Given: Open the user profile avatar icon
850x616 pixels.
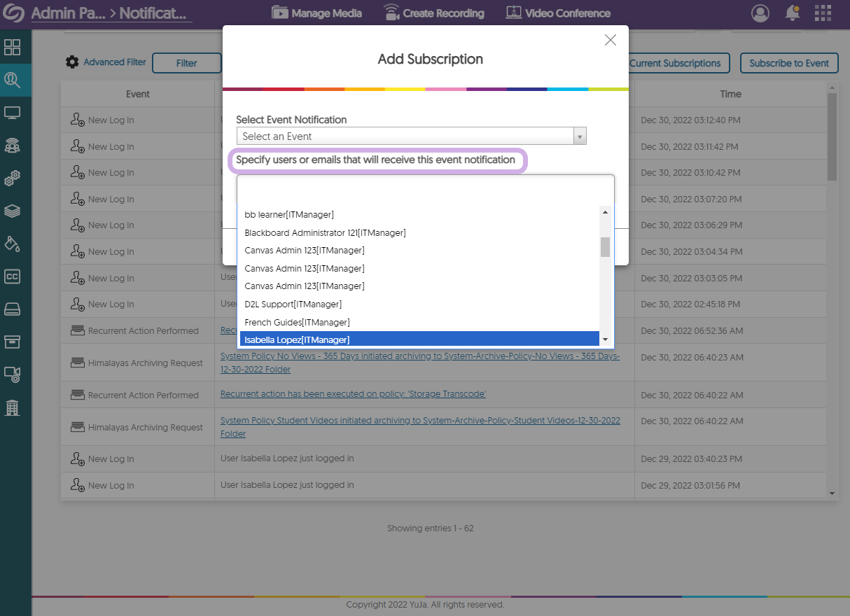Looking at the screenshot, I should click(x=760, y=13).
